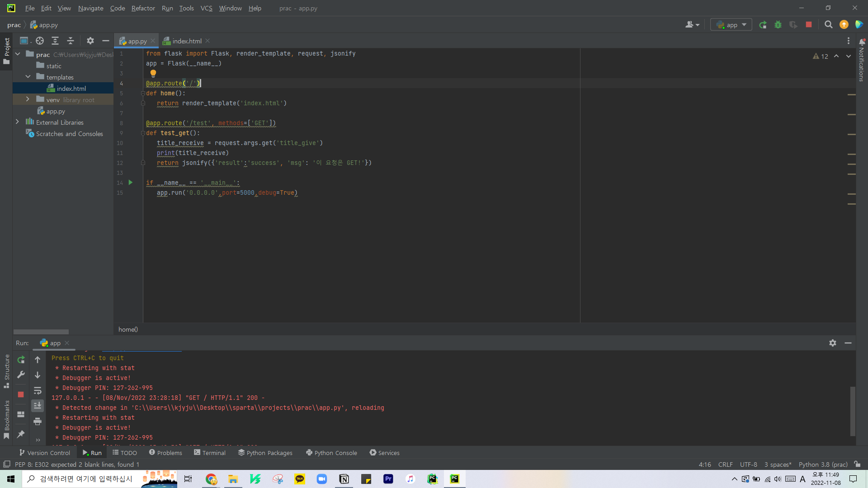The image size is (868, 488).
Task: Open the Project view selector dropdown
Action: [x=25, y=41]
